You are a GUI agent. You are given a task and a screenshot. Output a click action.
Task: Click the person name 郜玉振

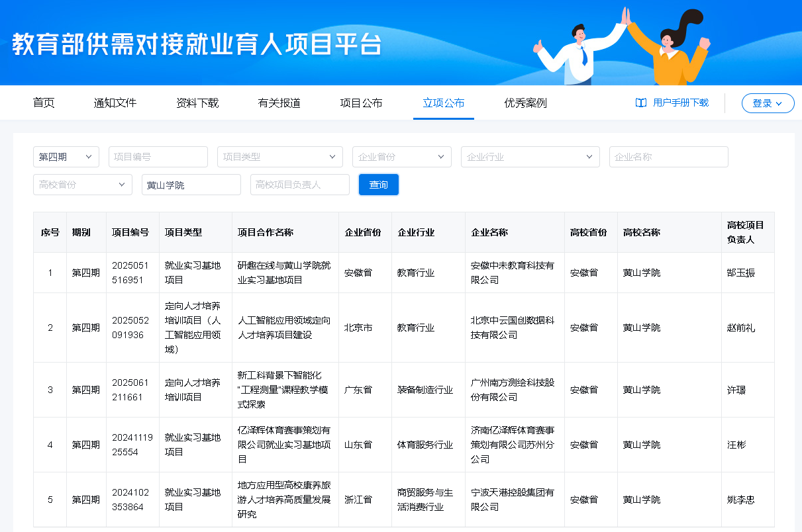click(x=741, y=273)
